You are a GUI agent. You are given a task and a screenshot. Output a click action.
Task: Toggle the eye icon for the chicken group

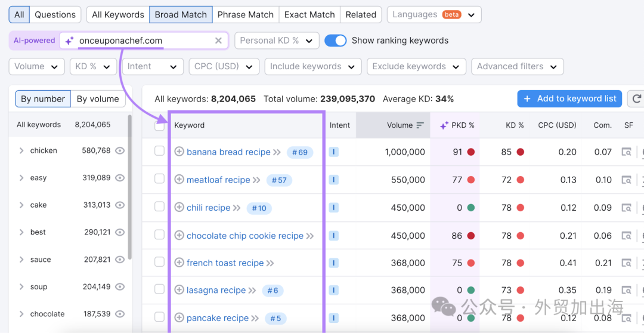(x=119, y=150)
